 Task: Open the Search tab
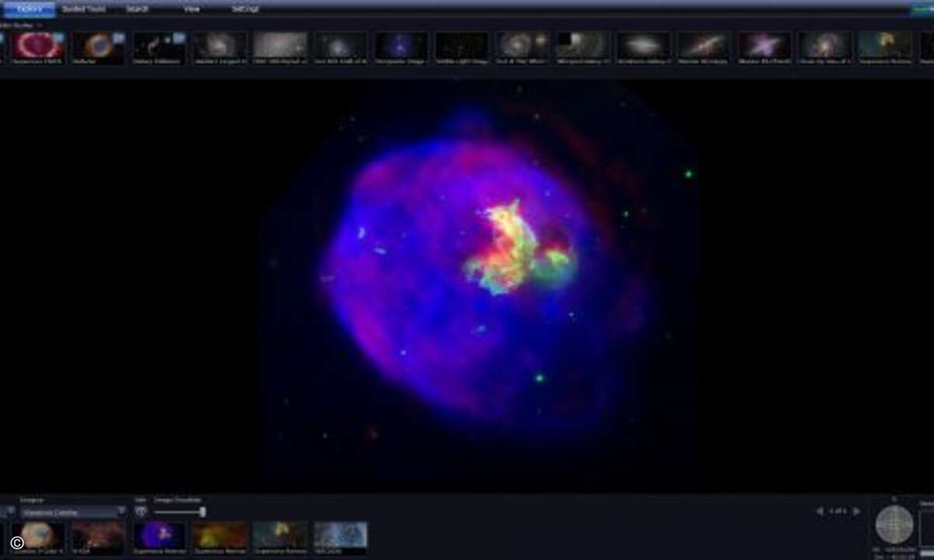137,9
